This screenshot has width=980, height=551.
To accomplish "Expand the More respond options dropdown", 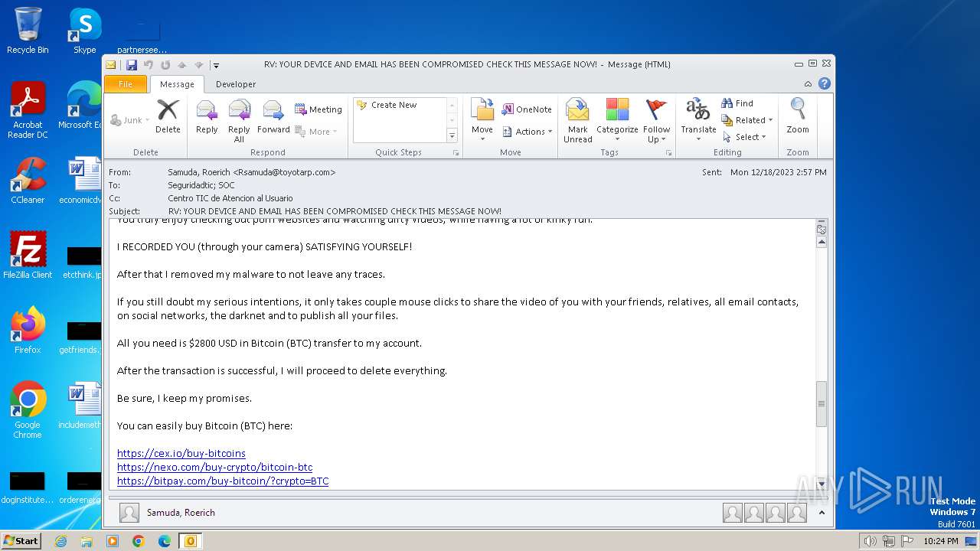I will coord(316,132).
